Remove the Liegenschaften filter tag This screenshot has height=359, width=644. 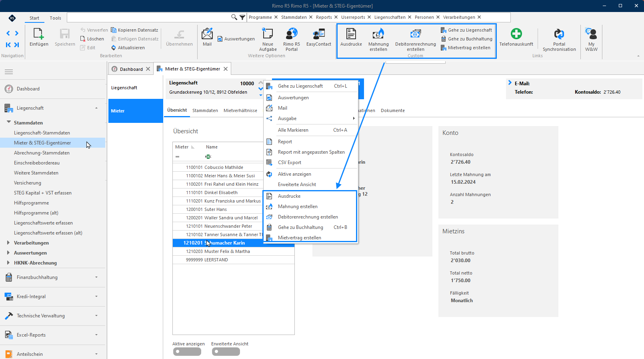click(x=409, y=17)
